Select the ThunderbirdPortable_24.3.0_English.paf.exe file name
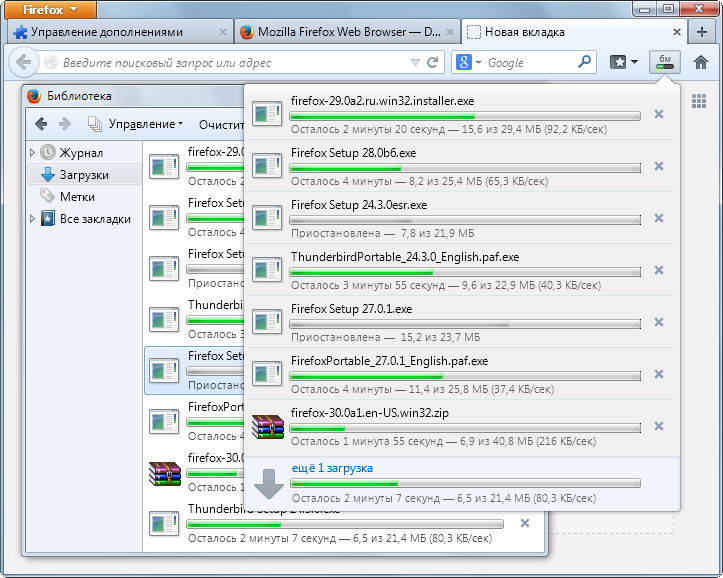This screenshot has height=578, width=723. (405, 257)
